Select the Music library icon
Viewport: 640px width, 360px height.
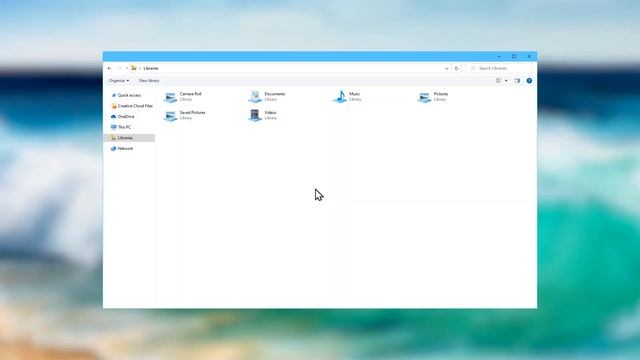(x=340, y=97)
